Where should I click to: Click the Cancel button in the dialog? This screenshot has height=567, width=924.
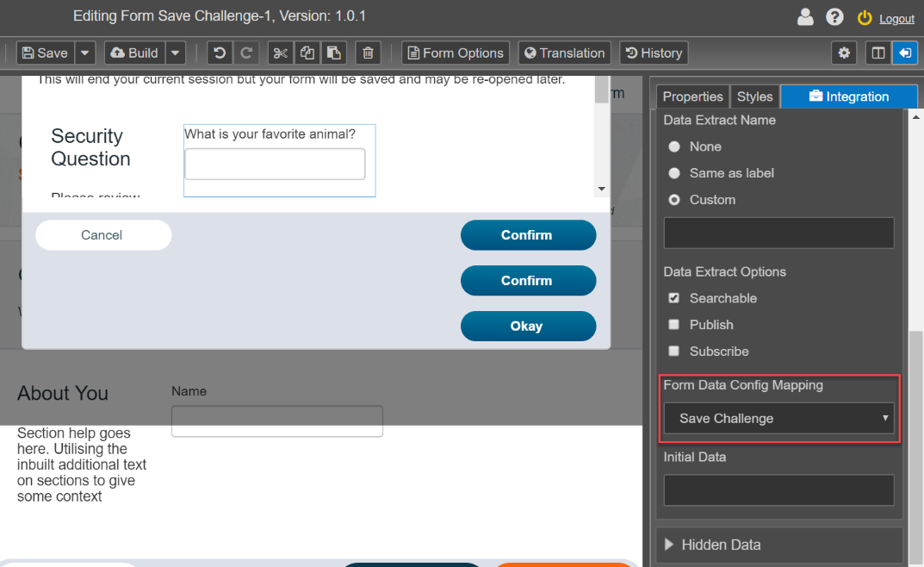(102, 234)
